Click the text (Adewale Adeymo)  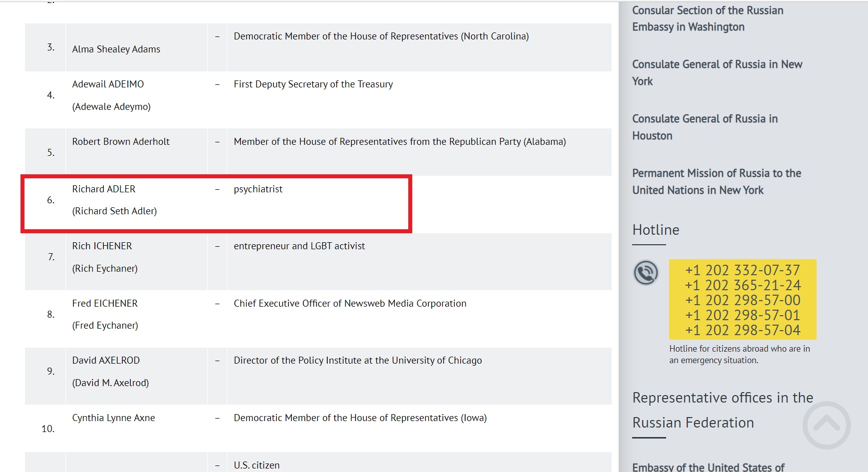[x=111, y=106]
